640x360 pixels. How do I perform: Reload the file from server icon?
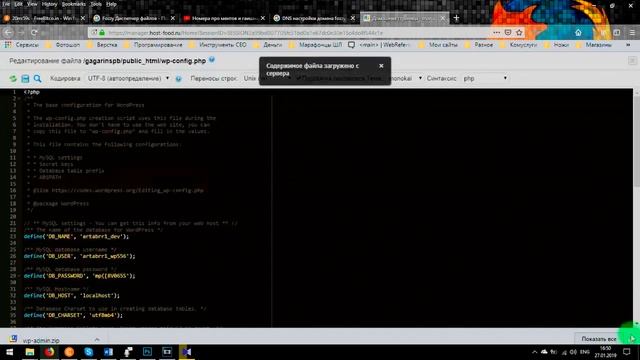pyautogui.click(x=13, y=78)
